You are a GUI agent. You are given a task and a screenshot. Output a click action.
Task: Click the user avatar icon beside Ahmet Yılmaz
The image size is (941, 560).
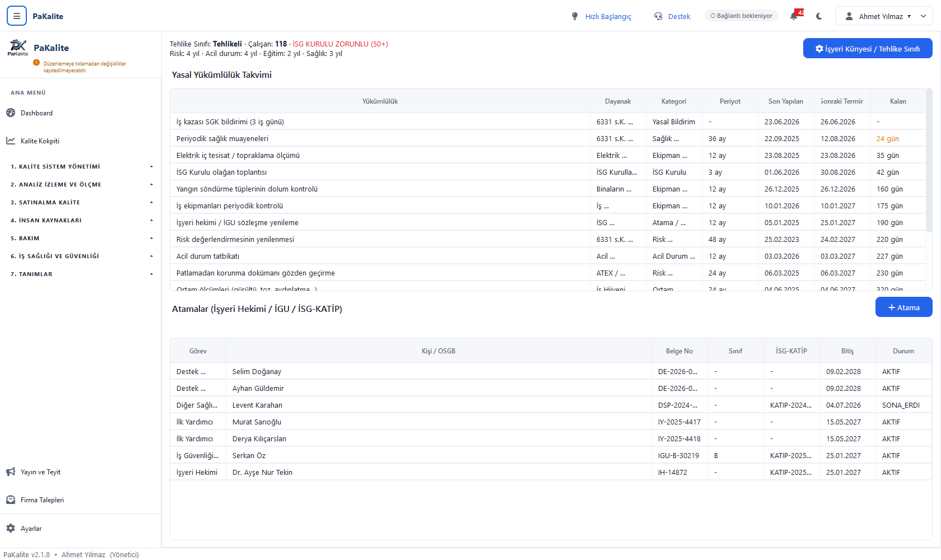(849, 16)
